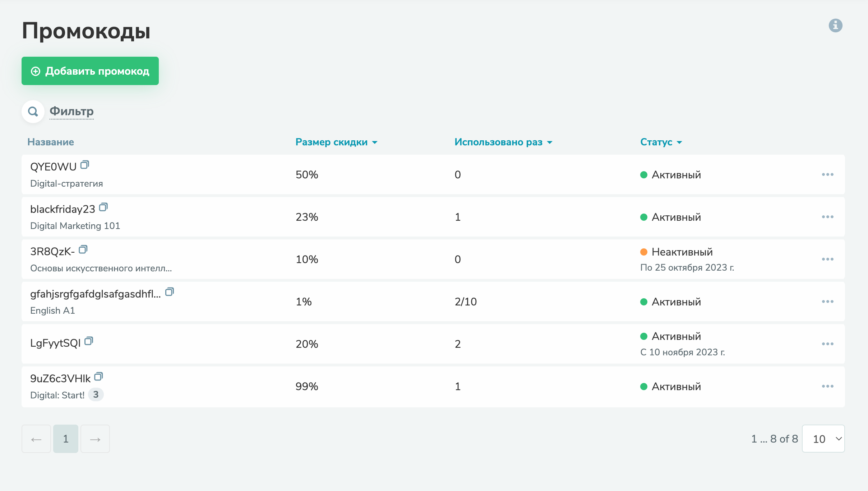Screen dimensions: 868x491
Task: Open three-dot menu for Неактивный promo row
Action: click(x=827, y=259)
